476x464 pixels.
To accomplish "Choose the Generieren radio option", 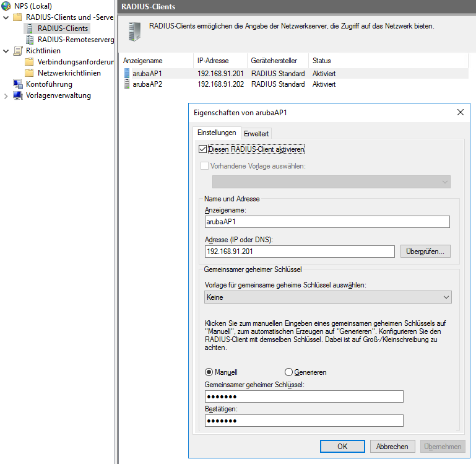I will pos(288,372).
